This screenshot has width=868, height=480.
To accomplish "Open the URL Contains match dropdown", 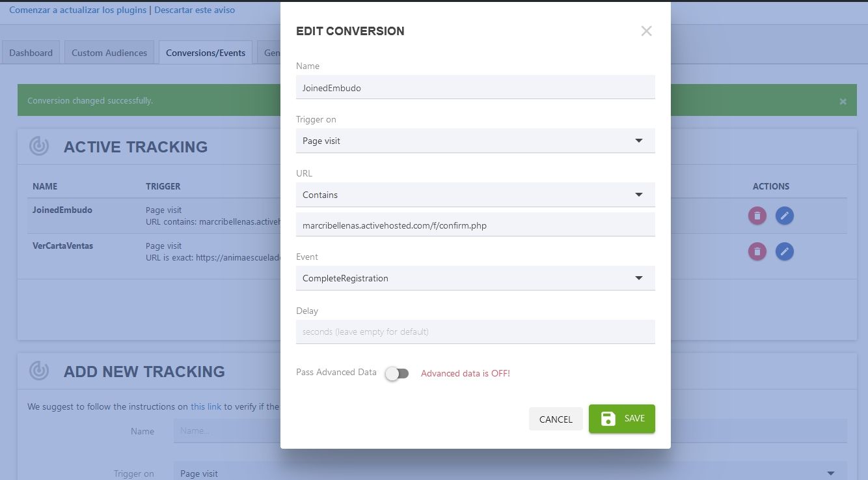I will (475, 195).
